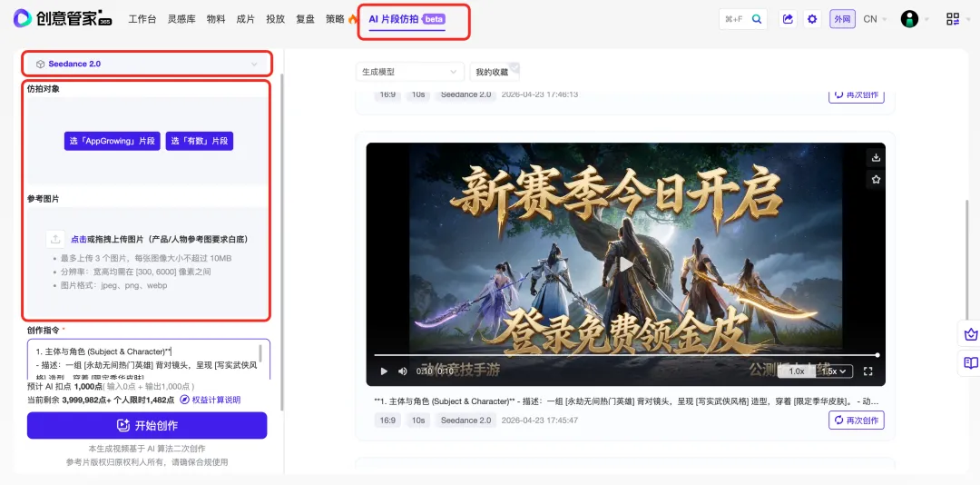
Task: Open the 生成模型 filter dropdown
Action: pyautogui.click(x=409, y=72)
